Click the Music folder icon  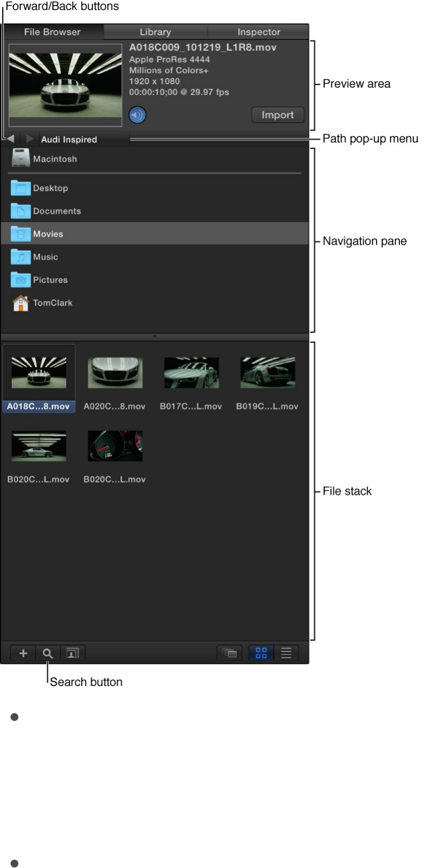21,257
